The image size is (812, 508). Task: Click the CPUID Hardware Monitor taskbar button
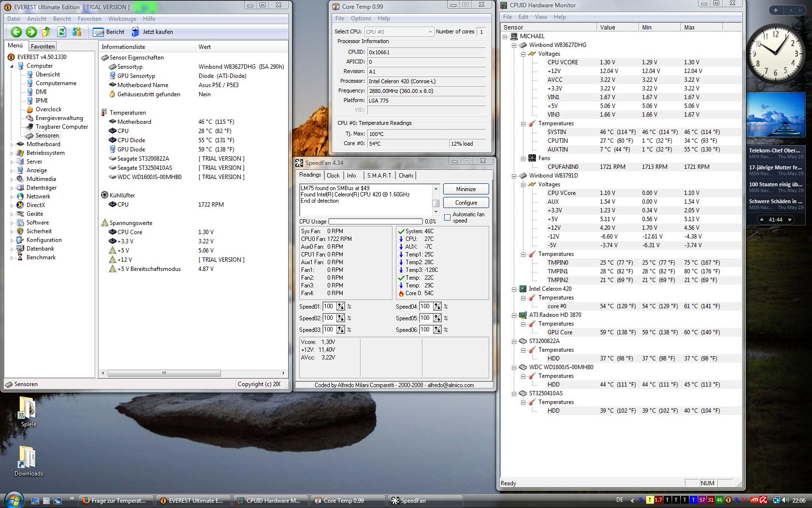(271, 501)
